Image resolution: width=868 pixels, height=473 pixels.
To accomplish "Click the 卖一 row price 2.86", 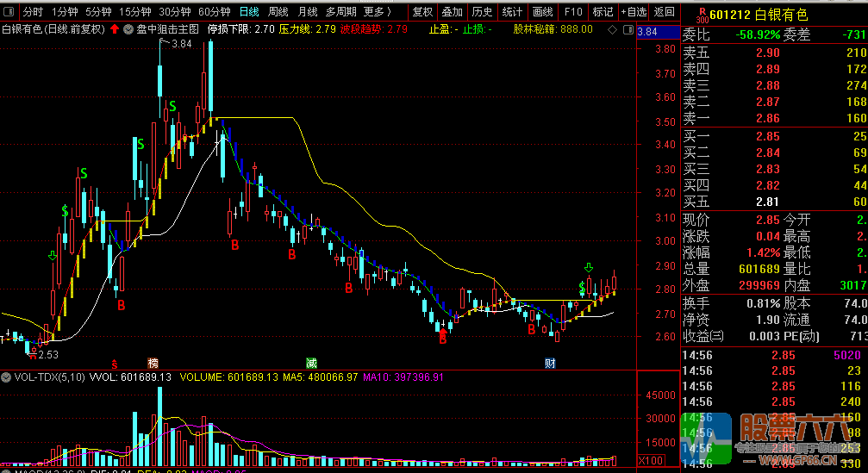I will pos(768,118).
